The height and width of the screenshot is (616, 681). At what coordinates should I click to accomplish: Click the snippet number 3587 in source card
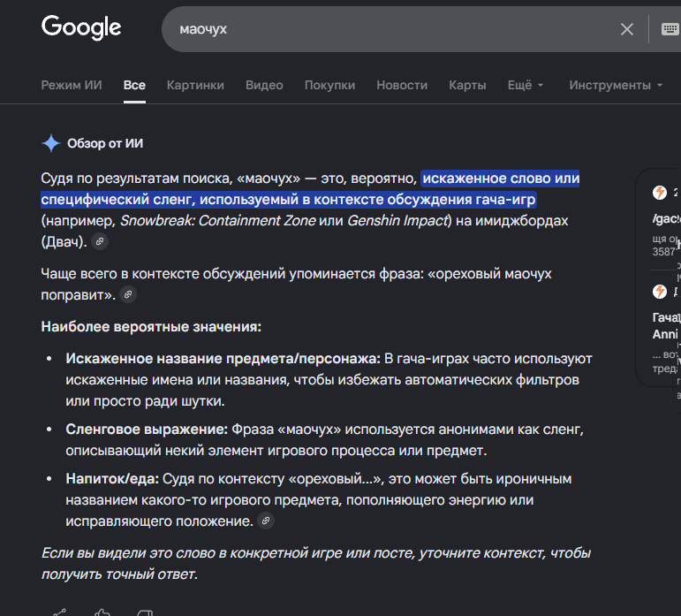pyautogui.click(x=664, y=252)
